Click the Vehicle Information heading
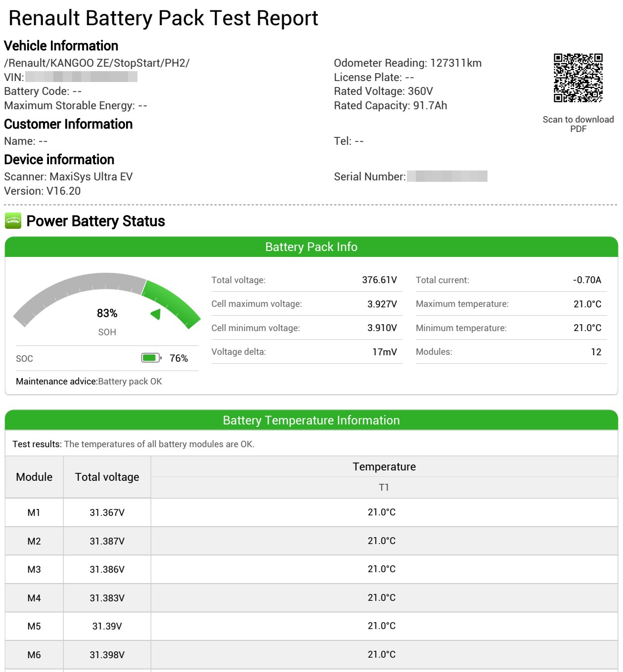This screenshot has width=623, height=672. (61, 45)
